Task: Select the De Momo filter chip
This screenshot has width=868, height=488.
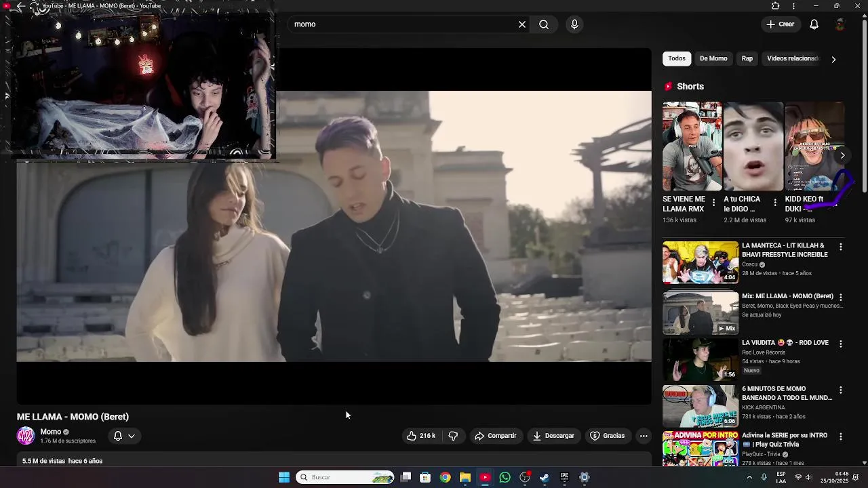Action: point(713,58)
